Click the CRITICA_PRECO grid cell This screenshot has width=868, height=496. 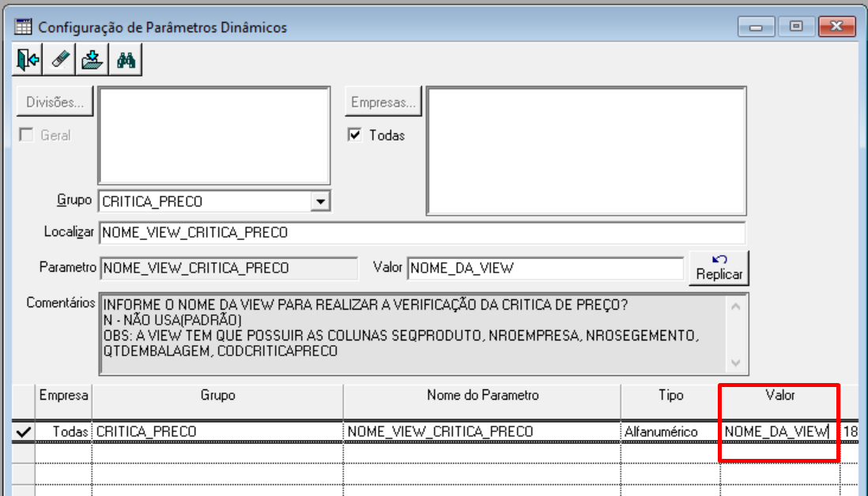pos(217,432)
